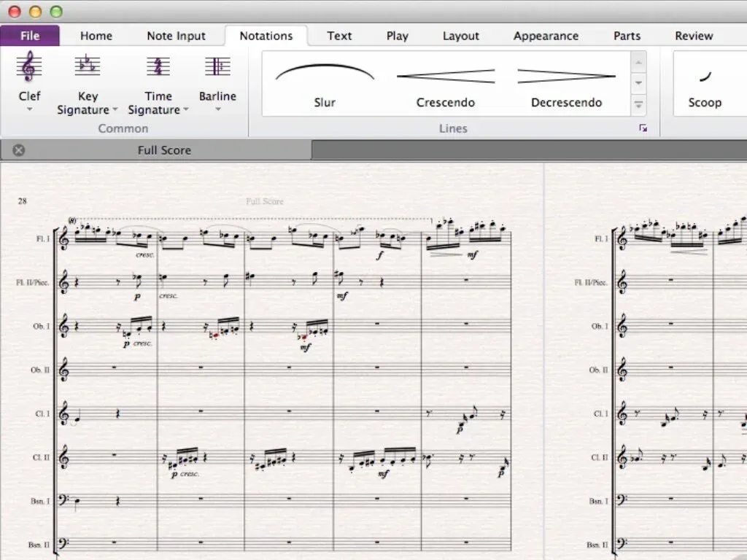This screenshot has width=747, height=560.
Task: Select the piano dynamic under Fl. II/Picc.
Action: (x=137, y=297)
